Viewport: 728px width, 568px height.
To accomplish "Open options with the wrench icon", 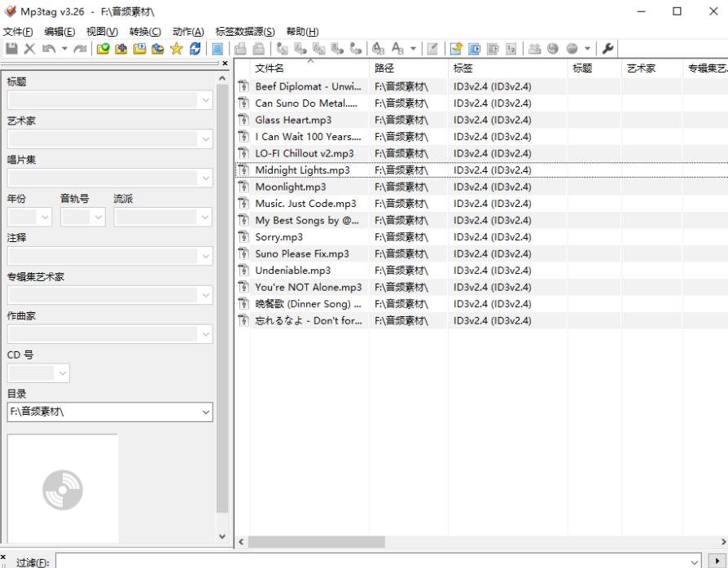I will (x=607, y=48).
